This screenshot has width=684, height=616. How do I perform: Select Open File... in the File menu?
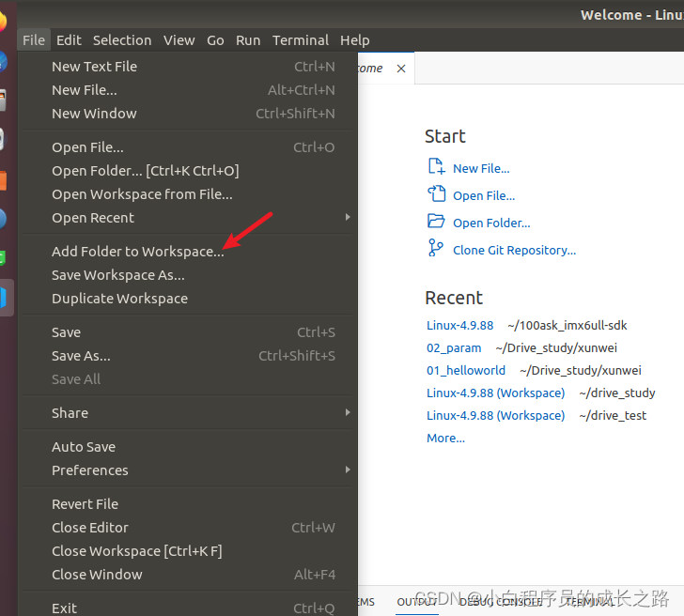(188, 147)
